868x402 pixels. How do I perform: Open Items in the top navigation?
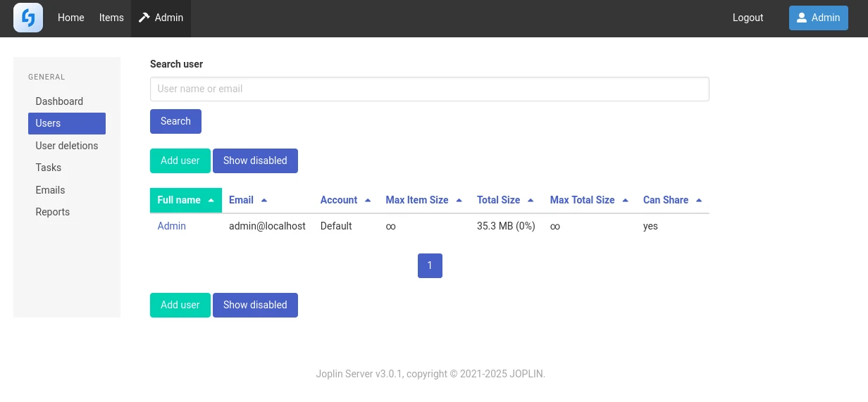[x=111, y=18]
